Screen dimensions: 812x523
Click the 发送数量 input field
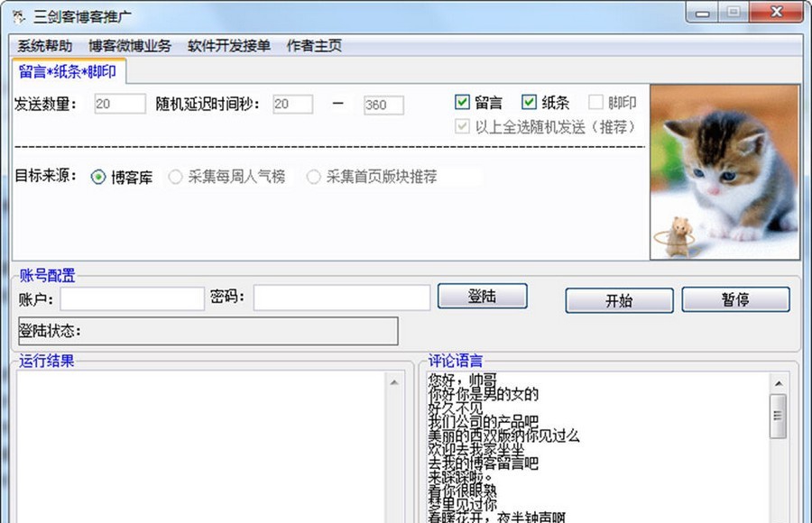[x=120, y=104]
